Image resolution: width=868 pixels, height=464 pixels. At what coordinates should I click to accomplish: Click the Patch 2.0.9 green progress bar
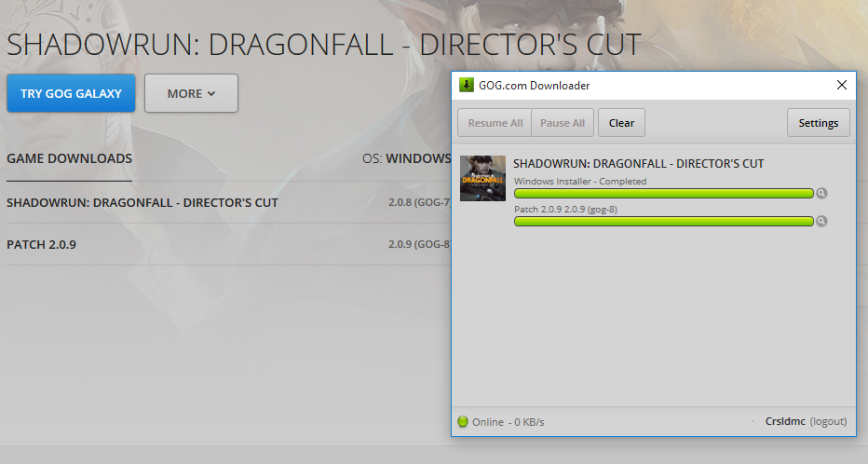pos(664,222)
